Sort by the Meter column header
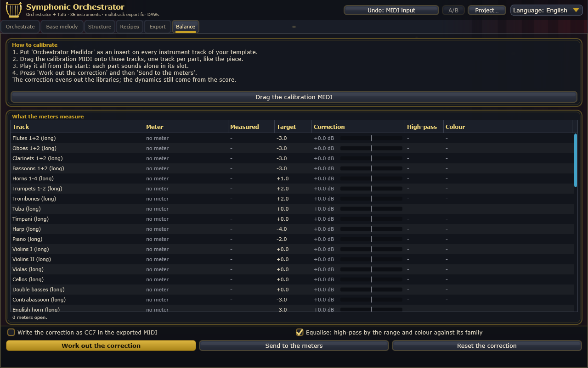Screen dimensions: 588x368 (x=186, y=127)
